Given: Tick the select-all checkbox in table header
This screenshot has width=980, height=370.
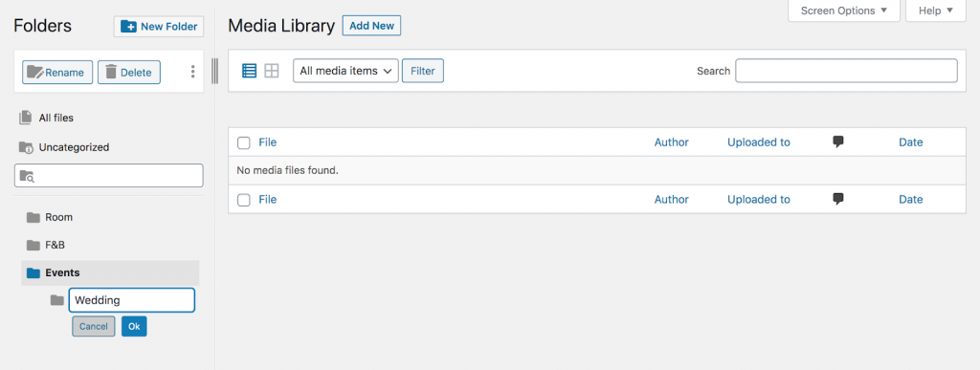Looking at the screenshot, I should click(x=244, y=142).
